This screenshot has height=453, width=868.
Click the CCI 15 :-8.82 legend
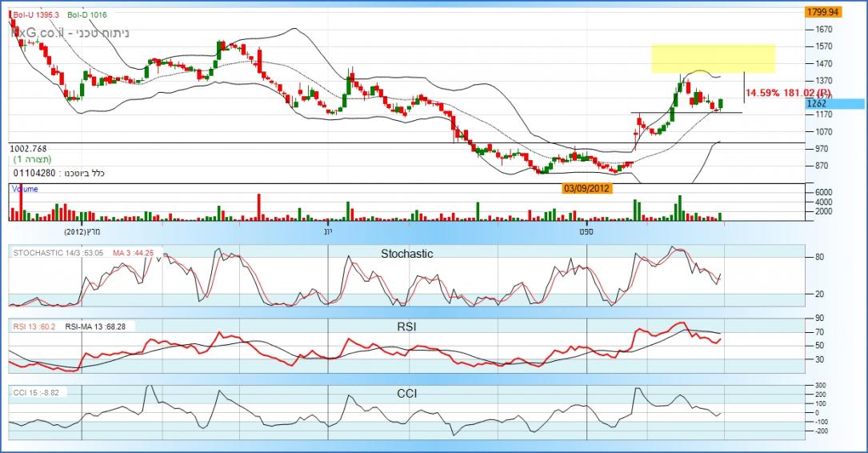36,392
